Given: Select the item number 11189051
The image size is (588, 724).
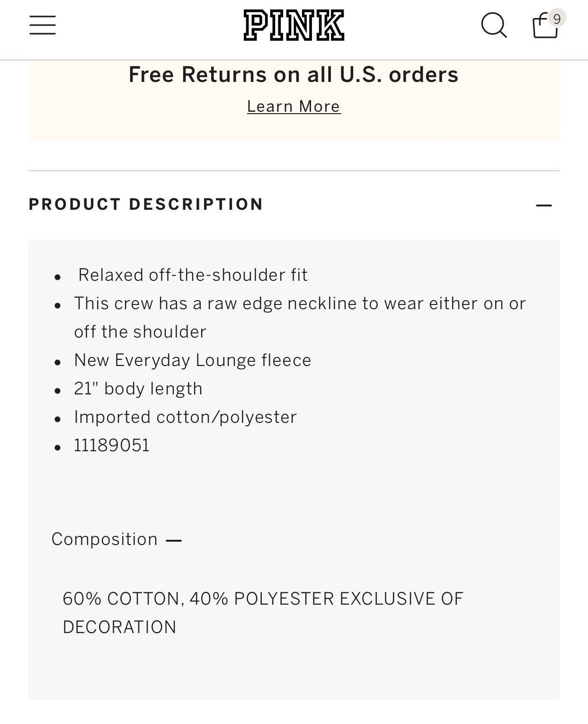Looking at the screenshot, I should tap(112, 446).
